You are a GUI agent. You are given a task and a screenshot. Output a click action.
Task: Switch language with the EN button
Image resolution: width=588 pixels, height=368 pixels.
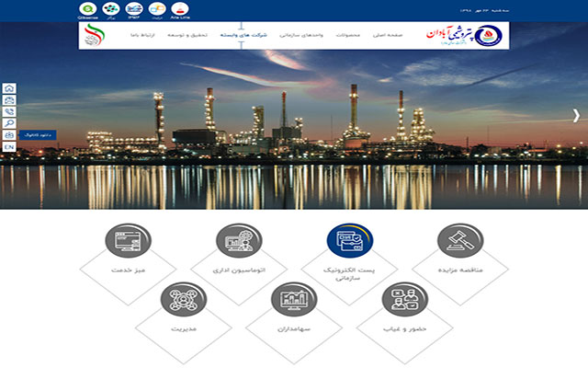coord(9,147)
